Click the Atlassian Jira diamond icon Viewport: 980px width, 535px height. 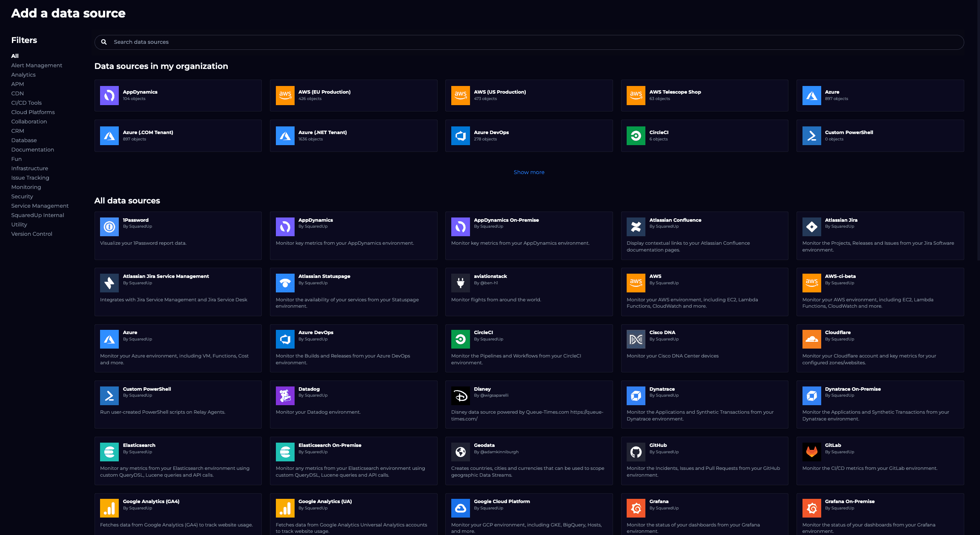tap(812, 227)
